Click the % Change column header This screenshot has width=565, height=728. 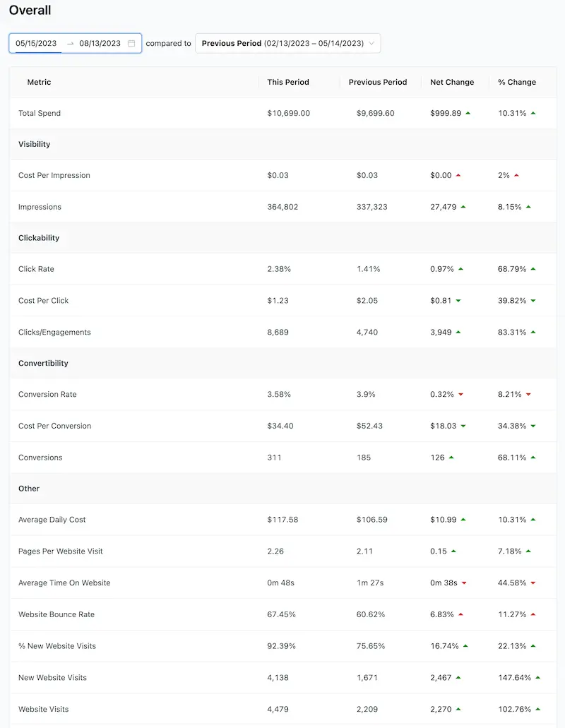517,82
